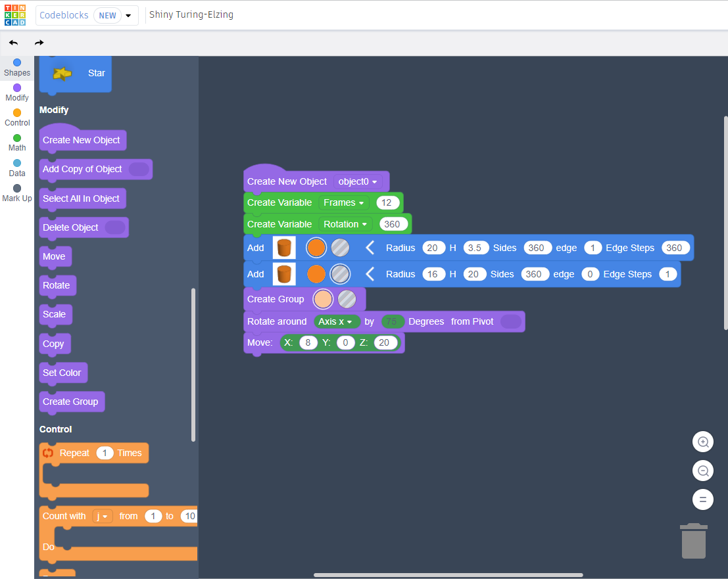Zoom out of the block workspace
Viewport: 728px width, 579px height.
click(x=702, y=471)
